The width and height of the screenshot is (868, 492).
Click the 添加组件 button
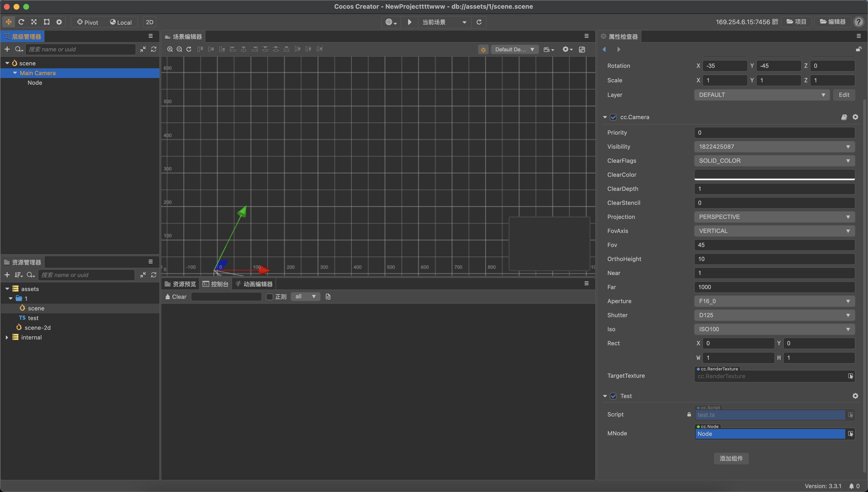[x=731, y=459]
